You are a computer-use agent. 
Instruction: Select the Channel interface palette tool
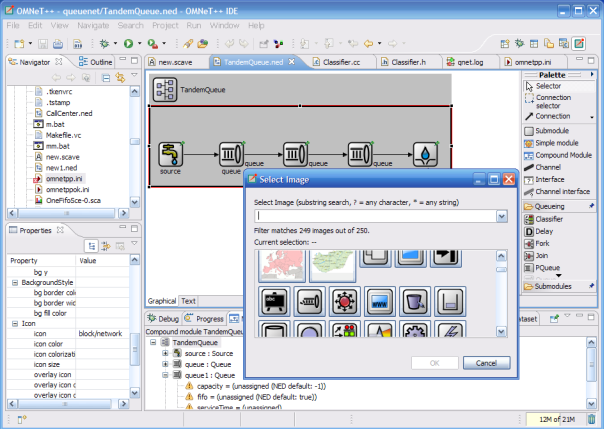[x=561, y=191]
